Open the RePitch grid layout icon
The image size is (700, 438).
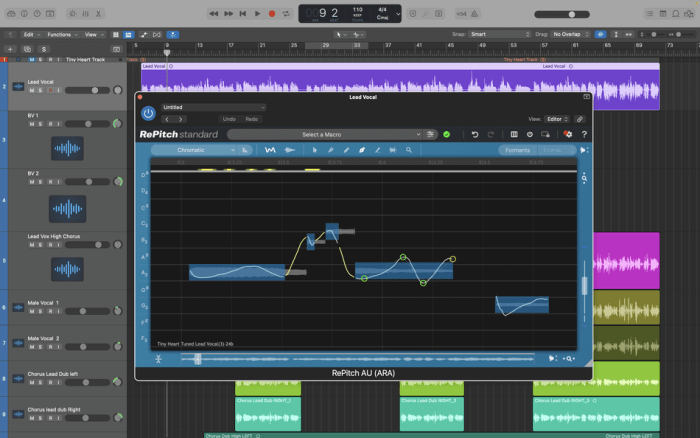pyautogui.click(x=514, y=134)
